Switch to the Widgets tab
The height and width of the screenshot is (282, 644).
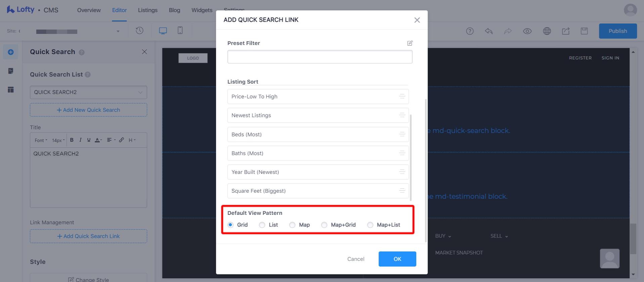click(x=202, y=10)
